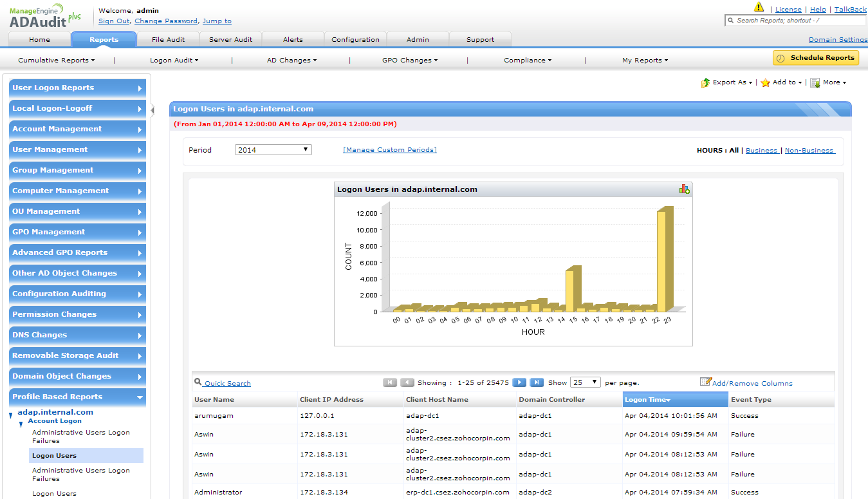
Task: Click the chart type icon in graph header
Action: click(684, 189)
